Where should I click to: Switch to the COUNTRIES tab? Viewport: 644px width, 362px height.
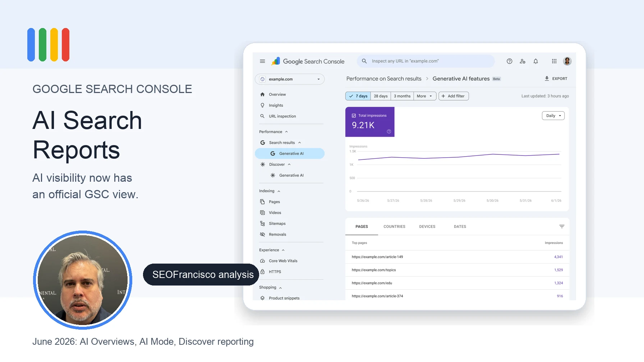[394, 227]
